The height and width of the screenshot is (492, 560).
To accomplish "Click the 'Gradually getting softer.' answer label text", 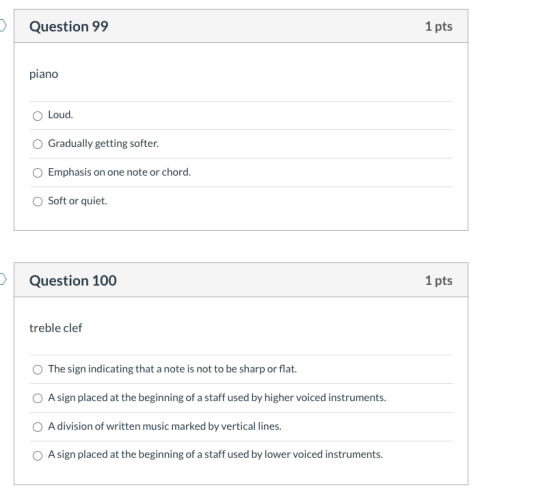I will [103, 144].
